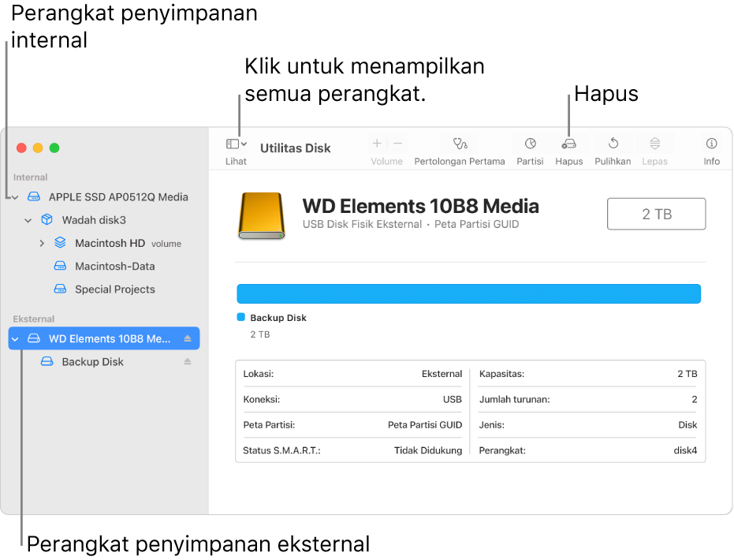Select the Special Projects volume icon
734x560 pixels.
[x=60, y=289]
